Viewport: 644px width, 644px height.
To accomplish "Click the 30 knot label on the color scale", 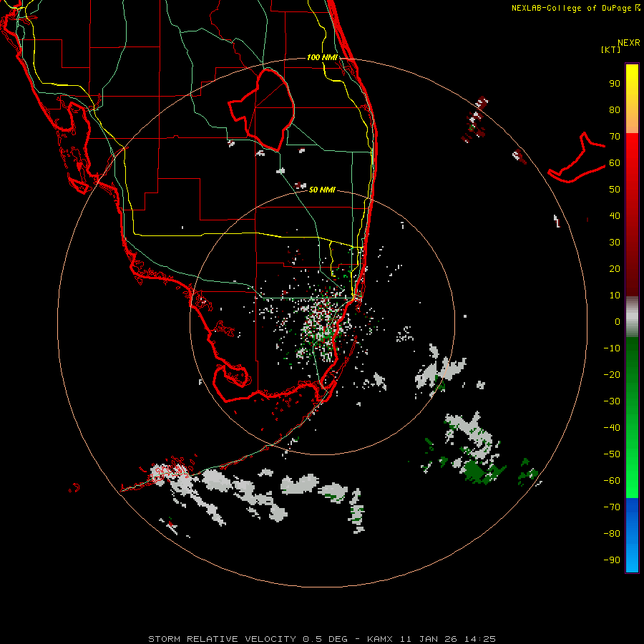I will click(x=615, y=243).
